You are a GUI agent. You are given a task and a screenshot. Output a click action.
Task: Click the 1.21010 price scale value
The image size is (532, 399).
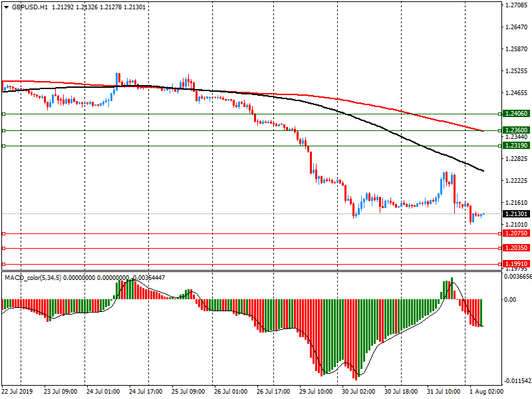(x=517, y=224)
